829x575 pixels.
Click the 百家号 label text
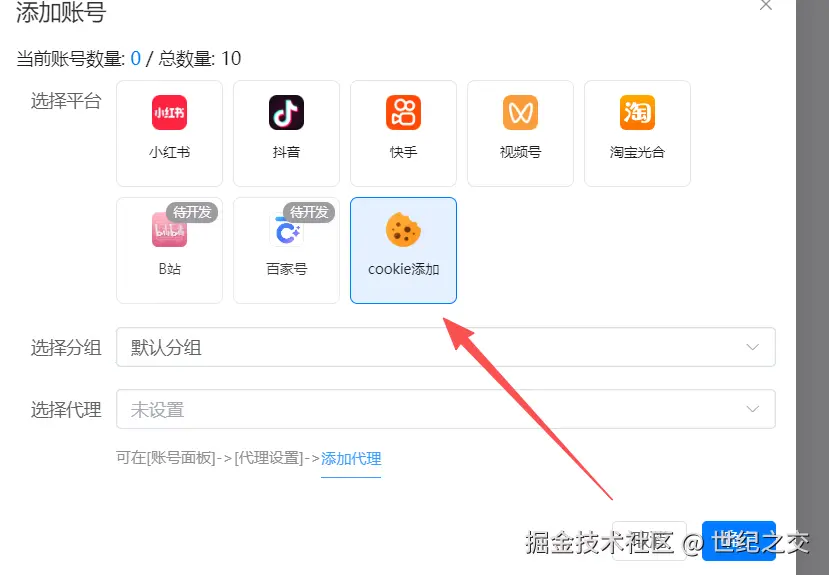(286, 269)
